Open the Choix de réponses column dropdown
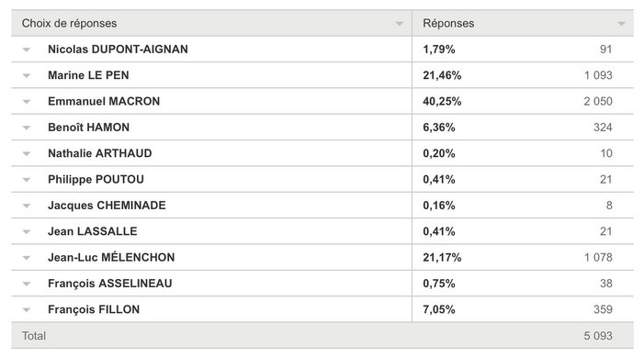The image size is (644, 357). 400,24
